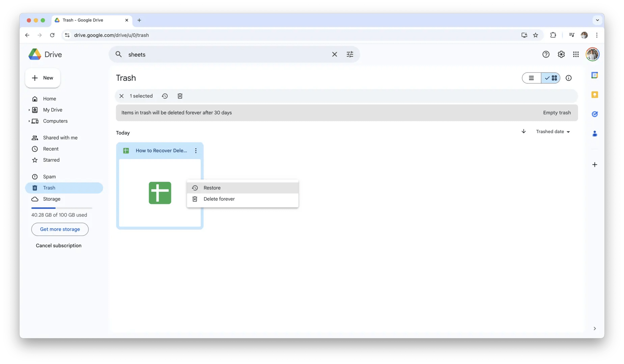Expand Computers in the sidebar
This screenshot has width=624, height=364.
(29, 121)
